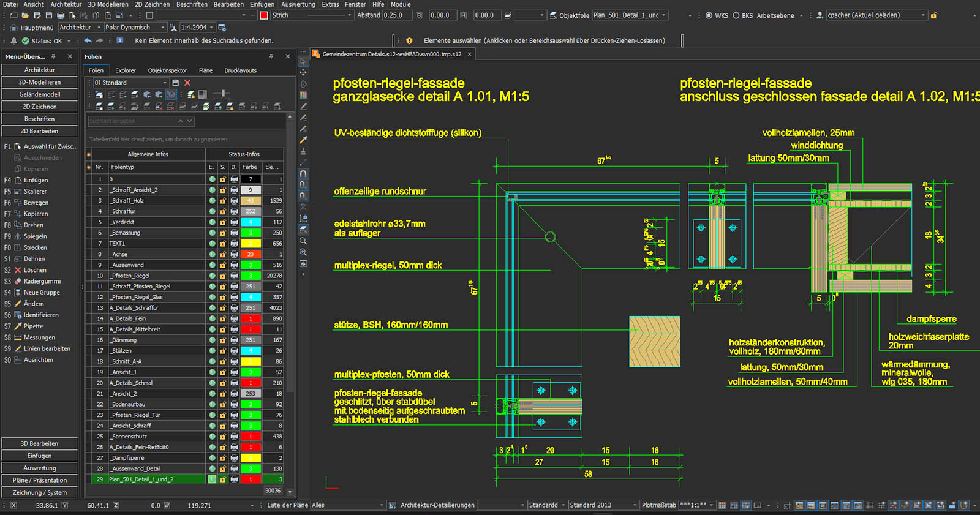Click the Geländemodell button in the menu panel
This screenshot has height=515, width=980.
pyautogui.click(x=40, y=94)
